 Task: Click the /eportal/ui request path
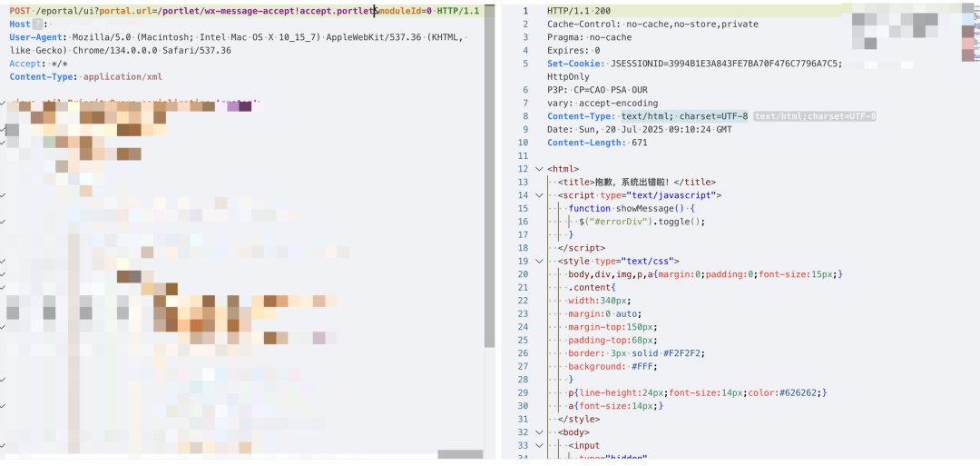[66, 11]
